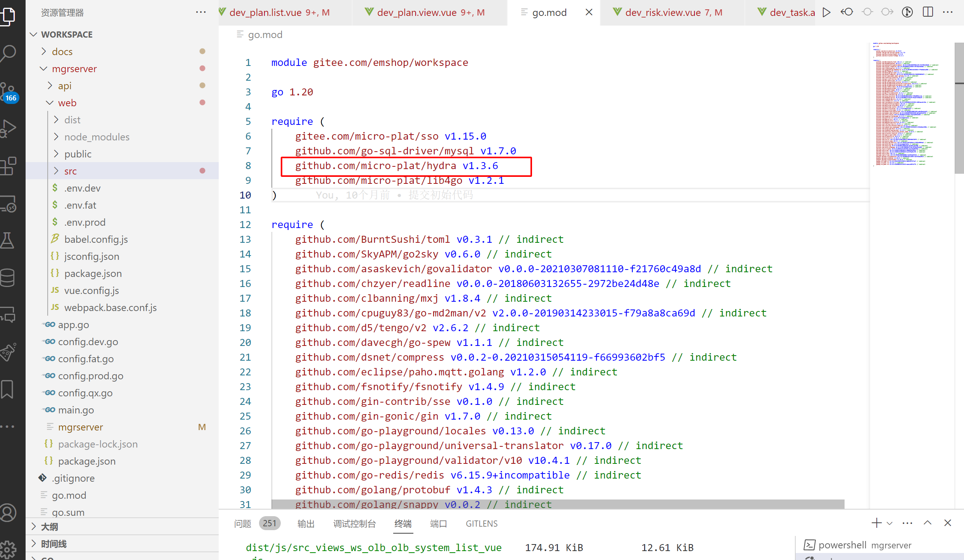Open vue.config.js file
This screenshot has width=964, height=560.
click(92, 290)
